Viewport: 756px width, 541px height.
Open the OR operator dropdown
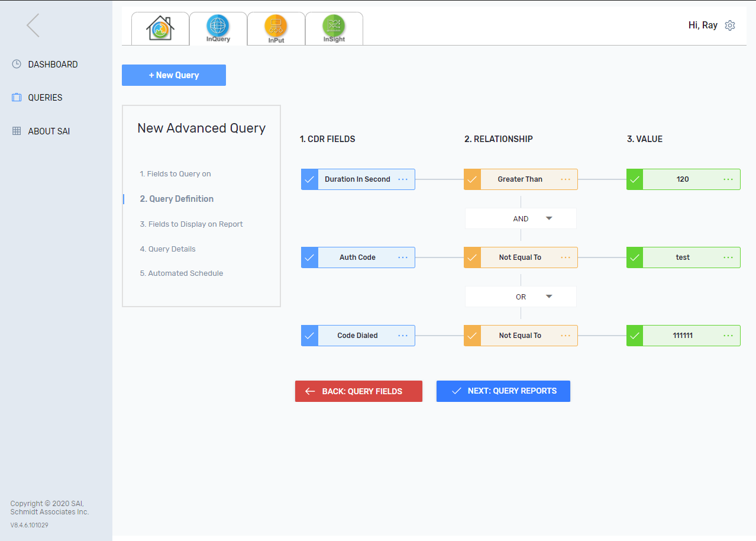coord(521,297)
